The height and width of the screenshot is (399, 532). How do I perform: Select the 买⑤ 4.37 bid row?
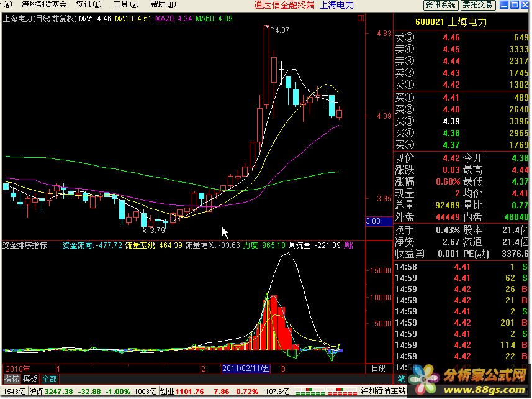click(x=461, y=145)
